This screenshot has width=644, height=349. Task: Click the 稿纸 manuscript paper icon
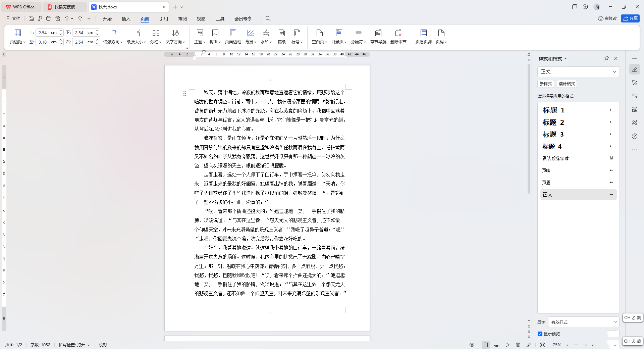tap(282, 33)
